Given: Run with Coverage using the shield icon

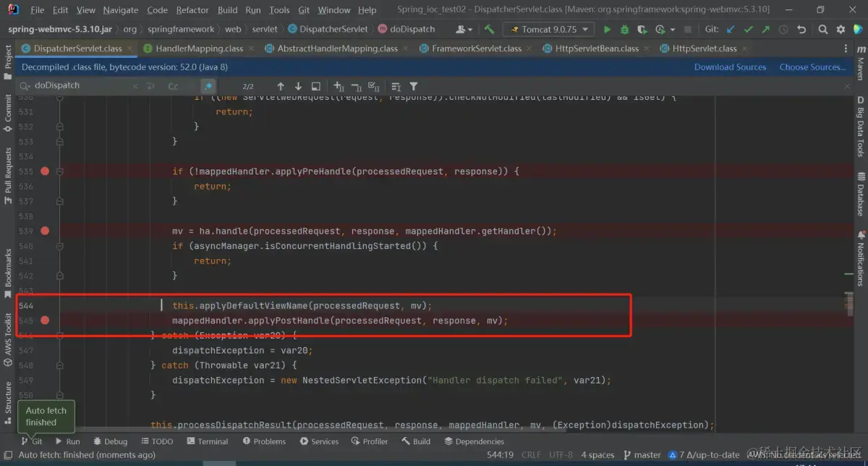Looking at the screenshot, I should [x=642, y=30].
